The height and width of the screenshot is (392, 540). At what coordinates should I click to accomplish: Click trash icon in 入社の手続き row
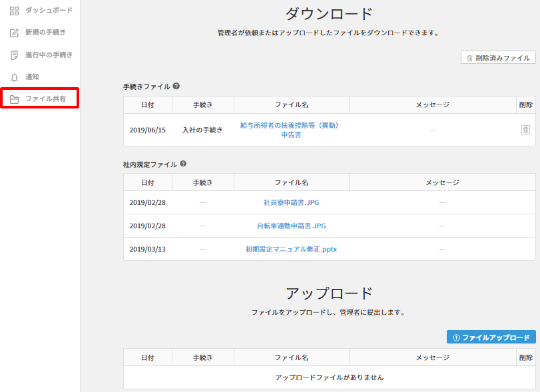click(525, 130)
